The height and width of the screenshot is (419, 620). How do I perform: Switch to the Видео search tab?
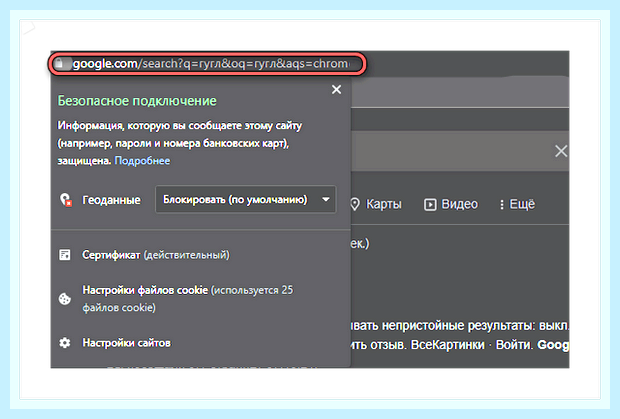pyautogui.click(x=451, y=204)
